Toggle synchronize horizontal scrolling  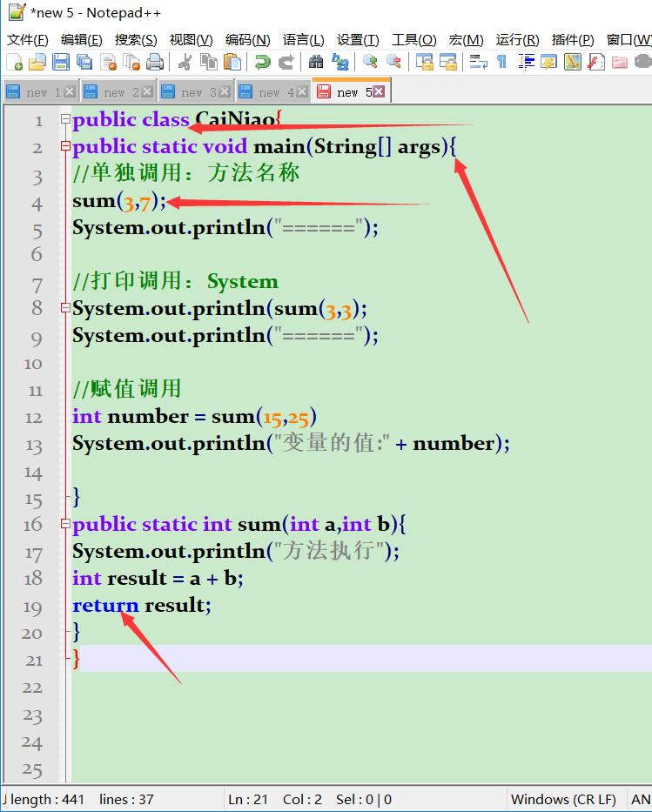448,62
